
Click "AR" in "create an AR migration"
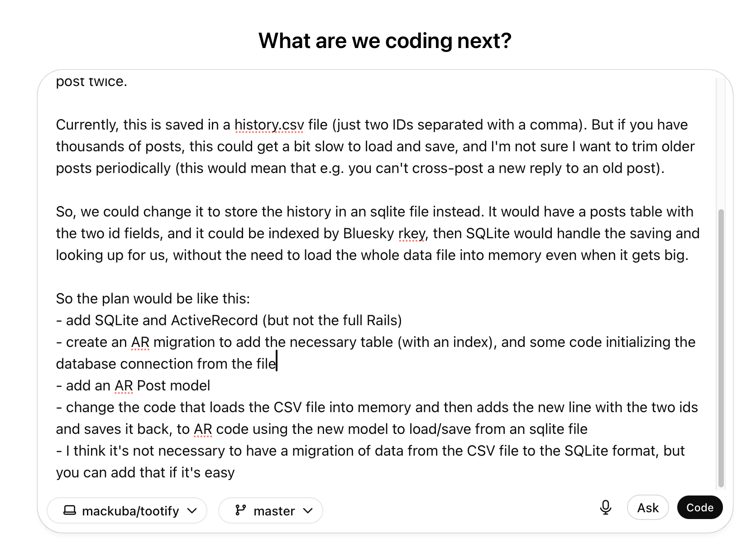[x=140, y=342]
